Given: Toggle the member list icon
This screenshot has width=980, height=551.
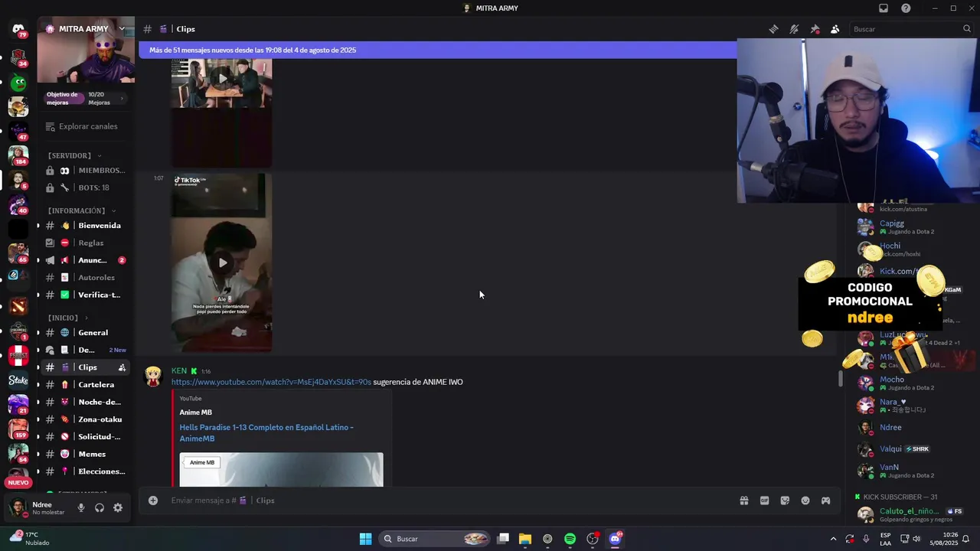Looking at the screenshot, I should 835,29.
